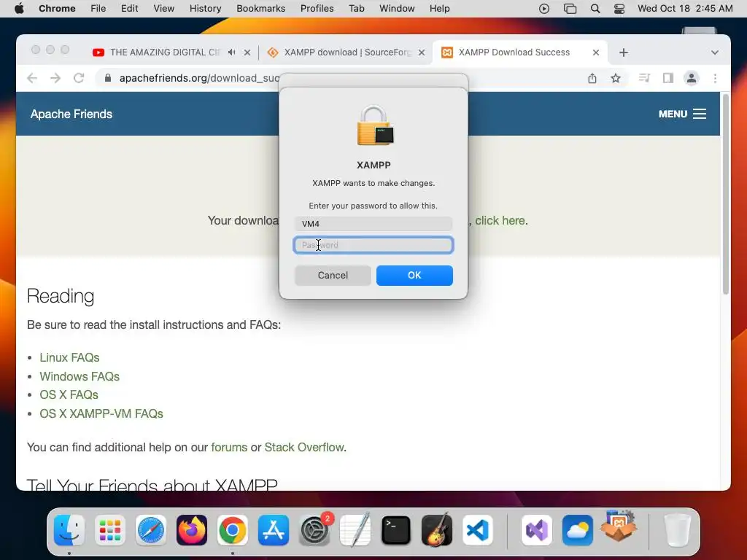Open the OS X XAMPP-VM FAQs link
The width and height of the screenshot is (747, 560).
(x=101, y=413)
